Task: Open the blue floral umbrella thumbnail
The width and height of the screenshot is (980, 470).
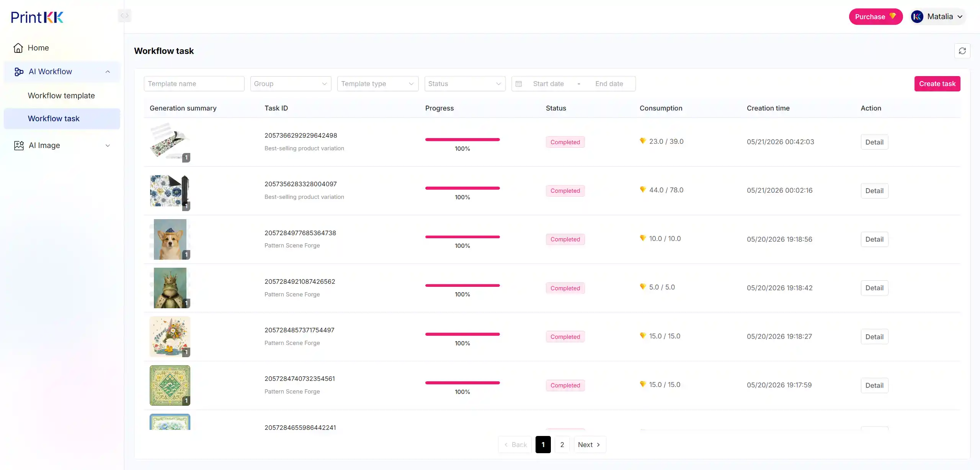Action: (x=170, y=190)
